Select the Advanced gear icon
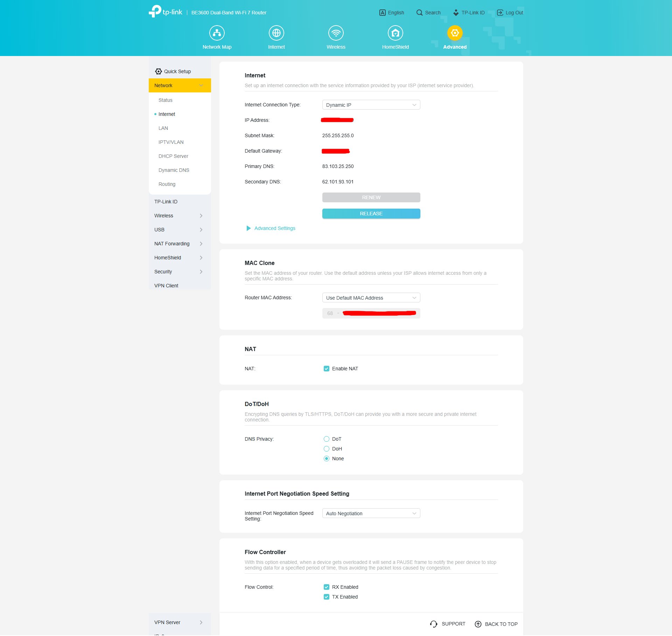This screenshot has height=636, width=672. 455,33
